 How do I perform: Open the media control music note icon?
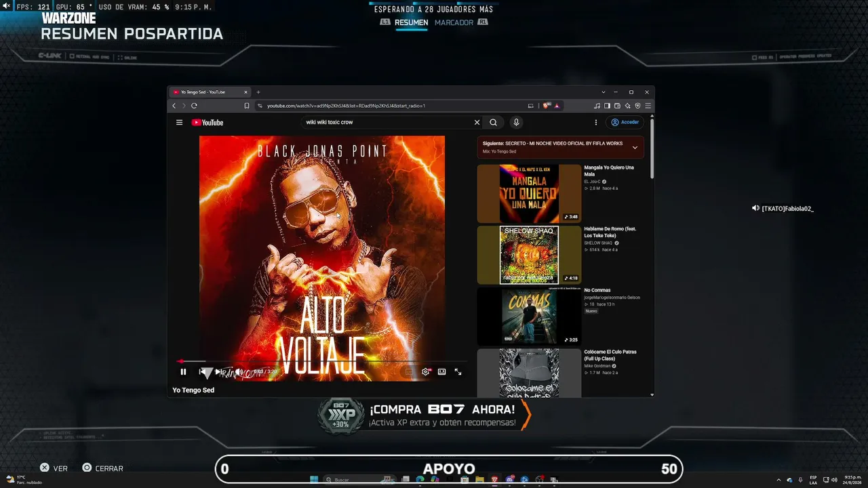597,106
